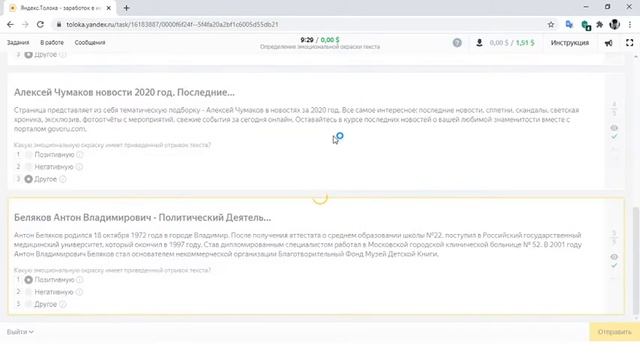Select the Другое option in the top partial task

29,55
